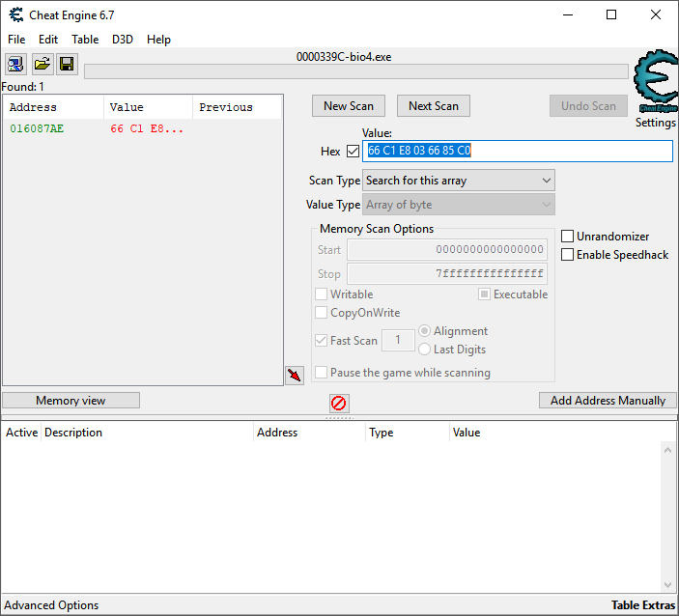Click the process name 0000339C-bio4.exe

(344, 57)
